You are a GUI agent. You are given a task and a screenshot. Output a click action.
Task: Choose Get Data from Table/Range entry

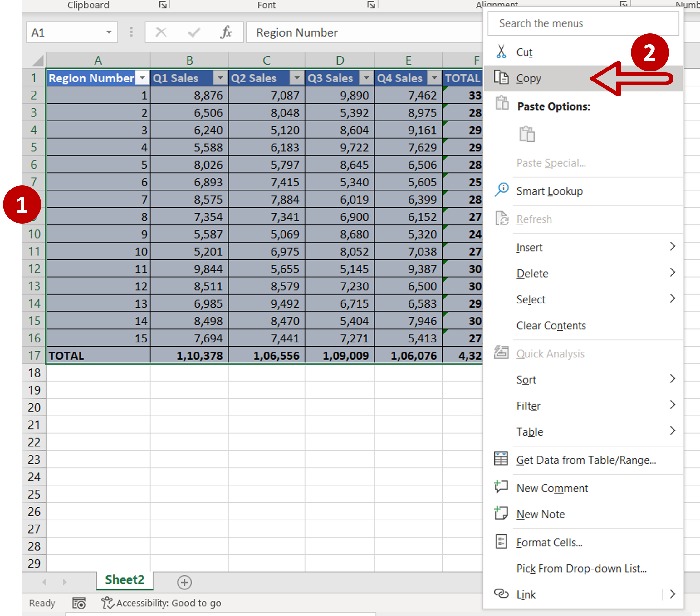[584, 460]
